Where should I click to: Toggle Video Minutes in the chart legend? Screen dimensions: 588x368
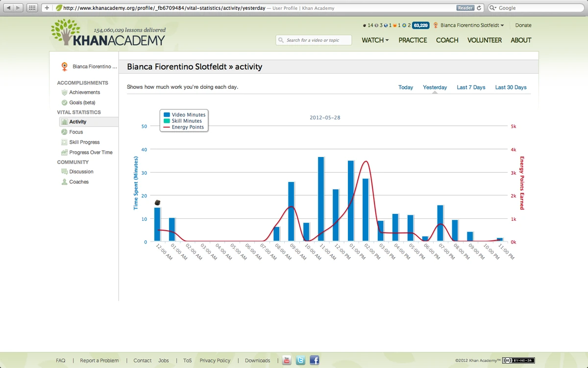[x=183, y=114]
